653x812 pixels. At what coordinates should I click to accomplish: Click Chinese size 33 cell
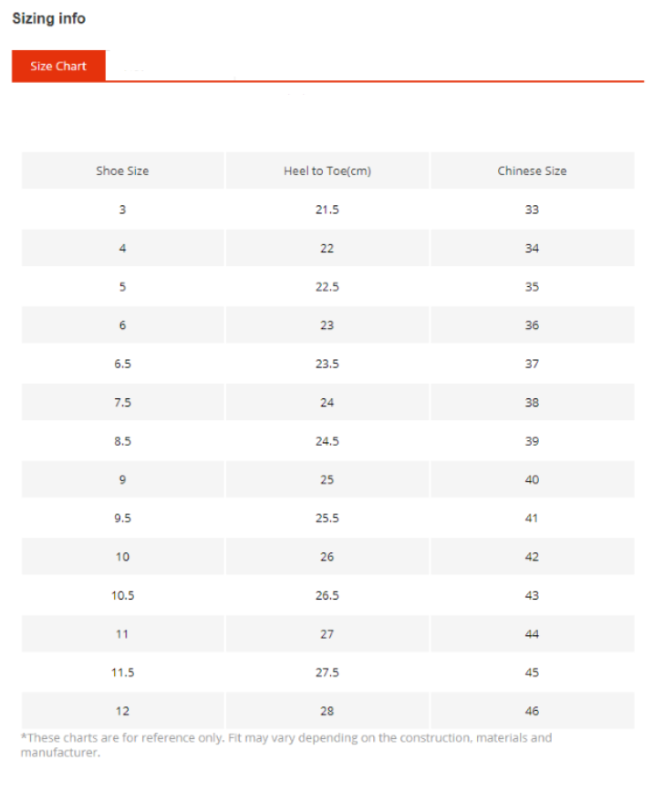[x=533, y=210]
